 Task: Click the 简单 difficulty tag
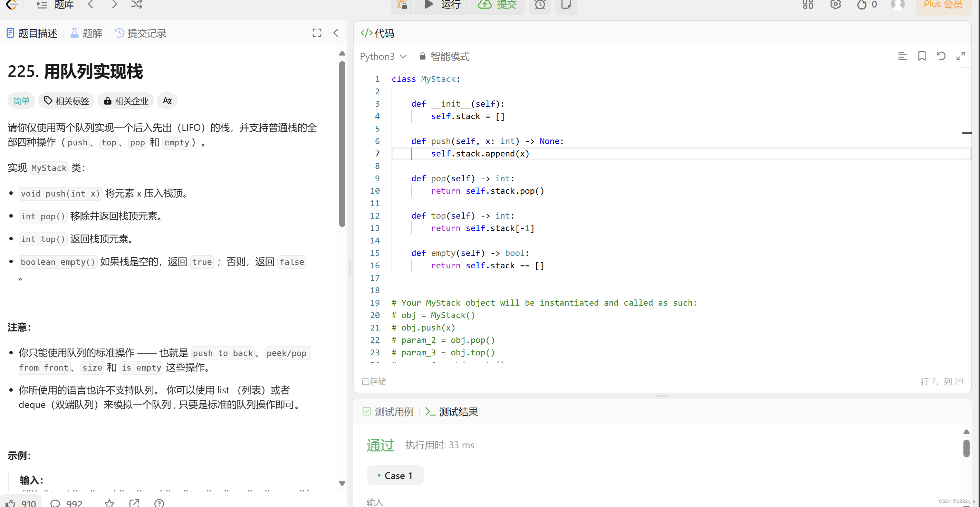click(x=21, y=101)
